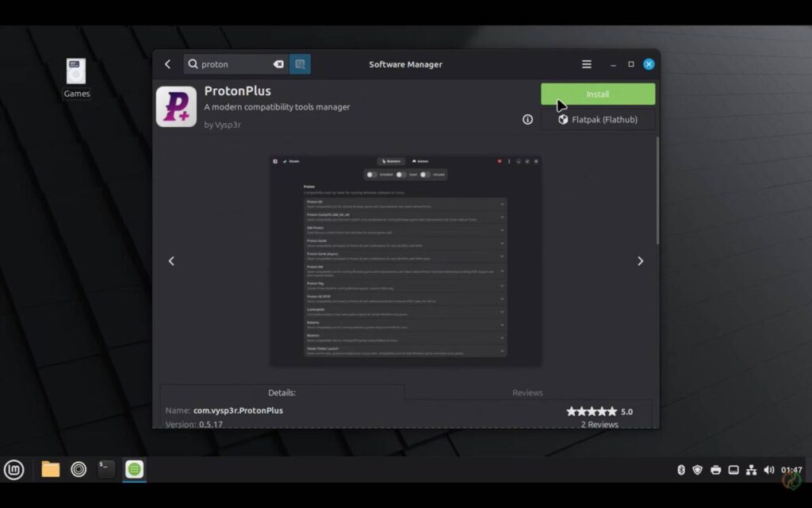Show the next screenshot
This screenshot has width=812, height=508.
641,260
